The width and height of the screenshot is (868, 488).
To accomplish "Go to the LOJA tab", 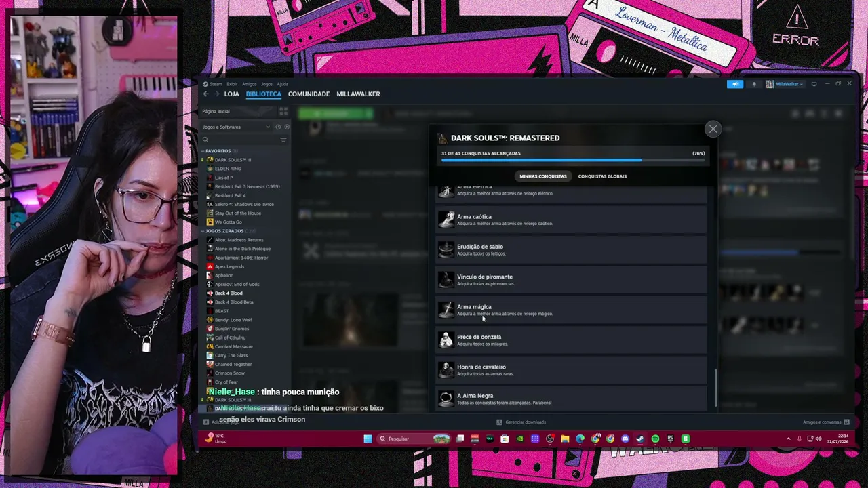I will click(x=232, y=94).
